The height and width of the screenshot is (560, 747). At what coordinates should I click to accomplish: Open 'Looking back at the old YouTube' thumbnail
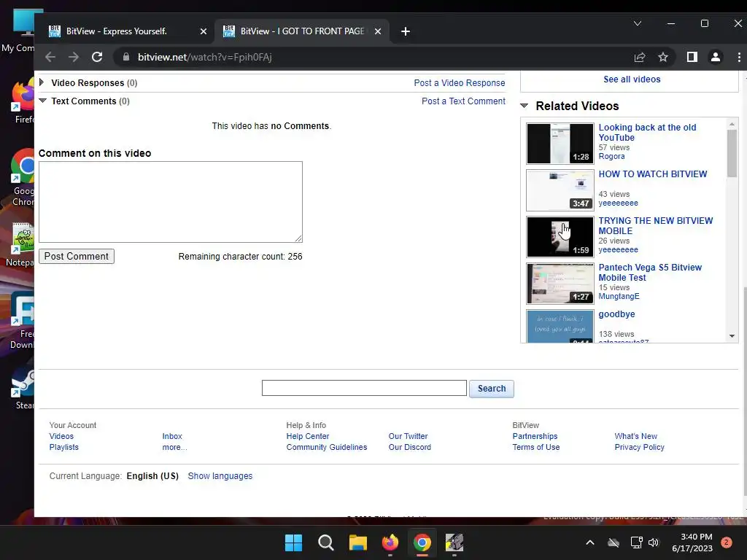click(560, 144)
